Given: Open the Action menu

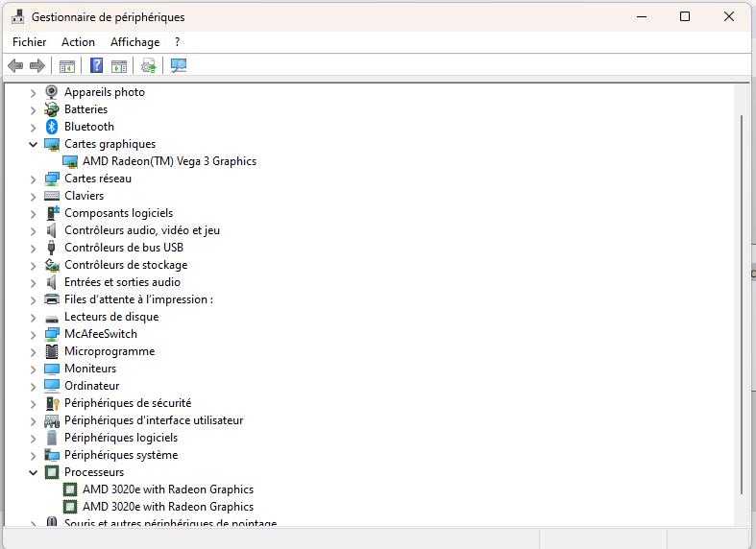Looking at the screenshot, I should 78,42.
